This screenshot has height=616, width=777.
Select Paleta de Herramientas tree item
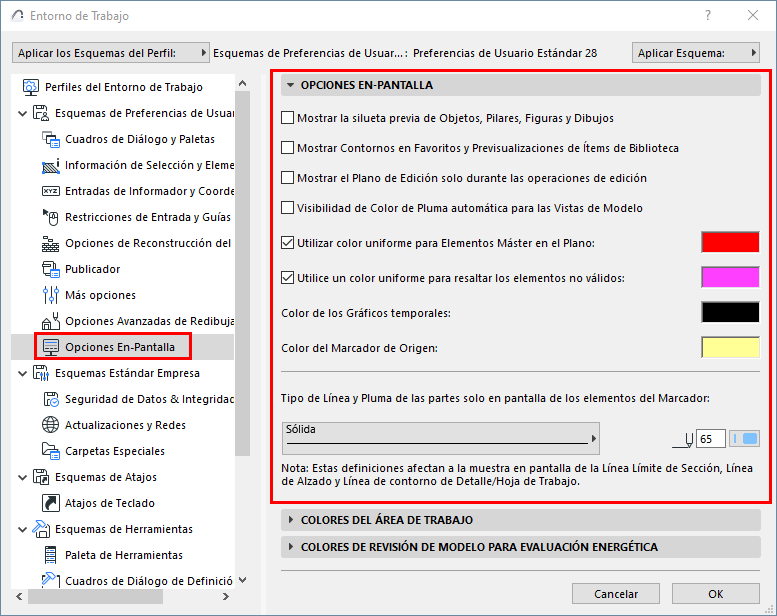pyautogui.click(x=124, y=555)
